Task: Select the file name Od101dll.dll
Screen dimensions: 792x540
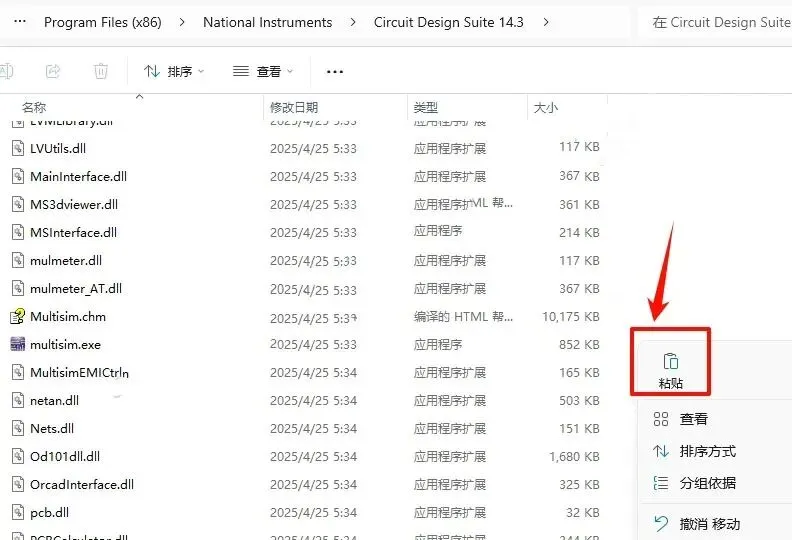Action: click(65, 457)
